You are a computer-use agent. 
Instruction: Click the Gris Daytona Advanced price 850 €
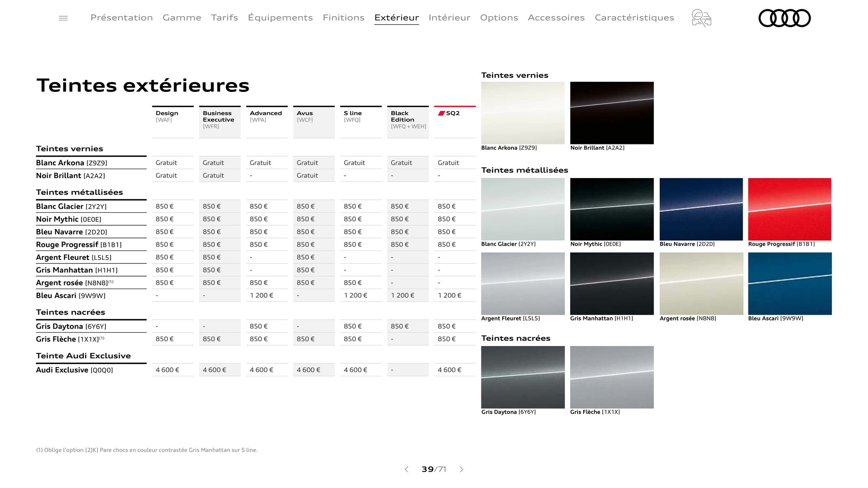(x=259, y=326)
